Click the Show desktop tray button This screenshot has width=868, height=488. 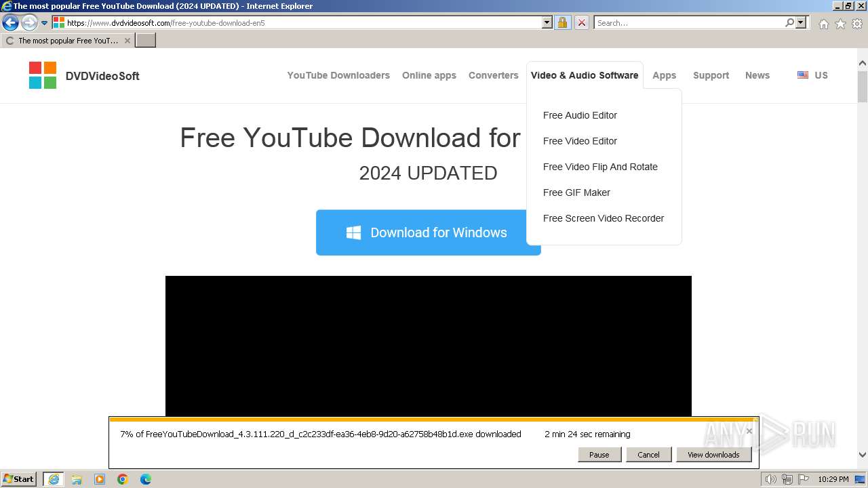[861, 479]
